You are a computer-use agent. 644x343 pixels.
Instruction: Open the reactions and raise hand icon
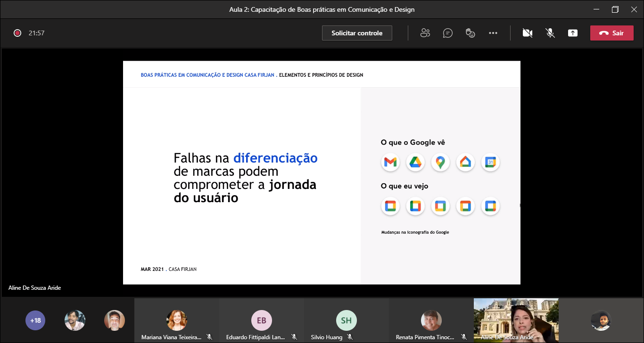pyautogui.click(x=470, y=33)
